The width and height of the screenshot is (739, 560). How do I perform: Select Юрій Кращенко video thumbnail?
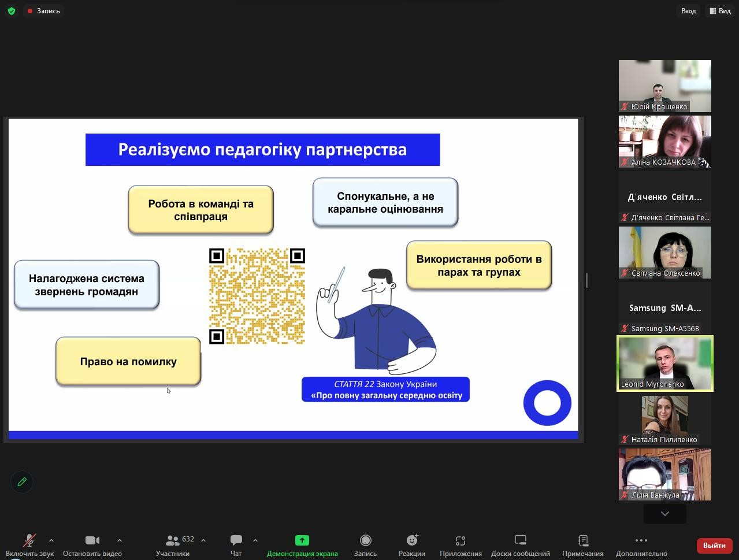(x=665, y=86)
